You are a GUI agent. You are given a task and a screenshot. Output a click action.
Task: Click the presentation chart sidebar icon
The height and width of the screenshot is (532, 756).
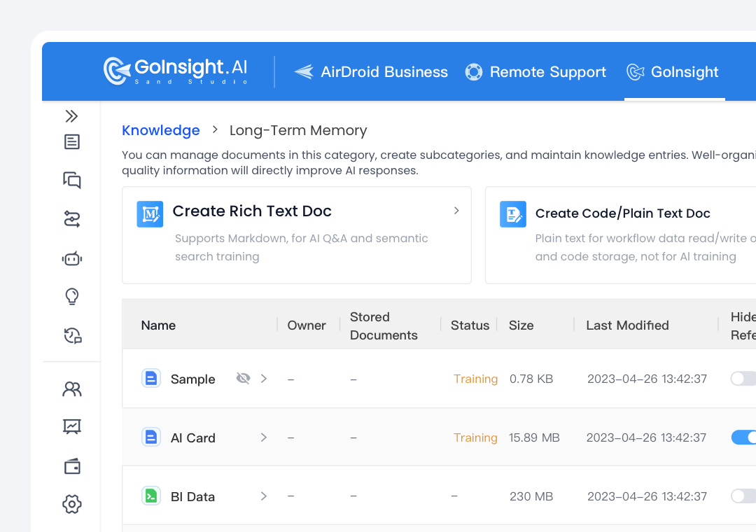pos(71,426)
